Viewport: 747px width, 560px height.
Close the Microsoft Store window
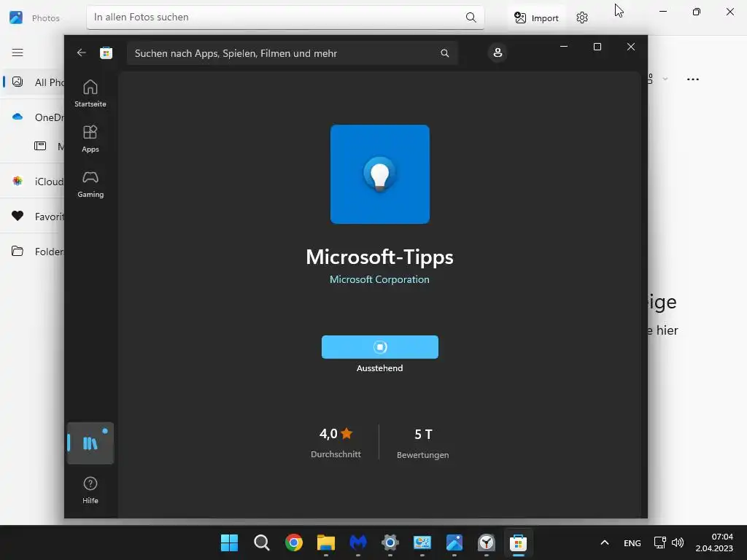pos(631,47)
